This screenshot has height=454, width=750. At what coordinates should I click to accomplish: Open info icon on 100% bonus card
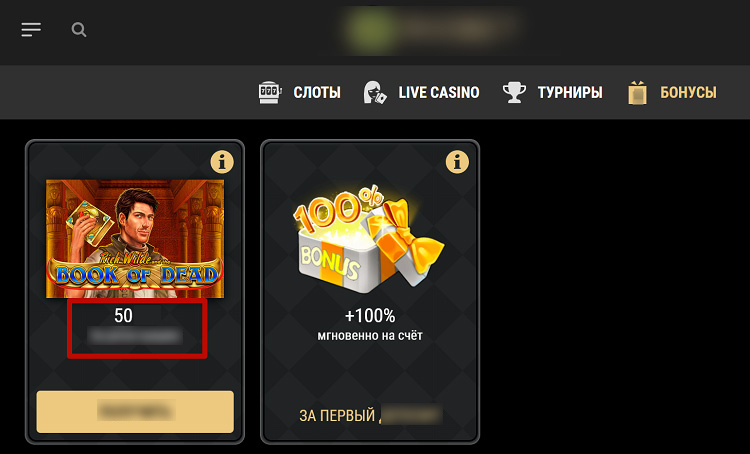coord(457,162)
